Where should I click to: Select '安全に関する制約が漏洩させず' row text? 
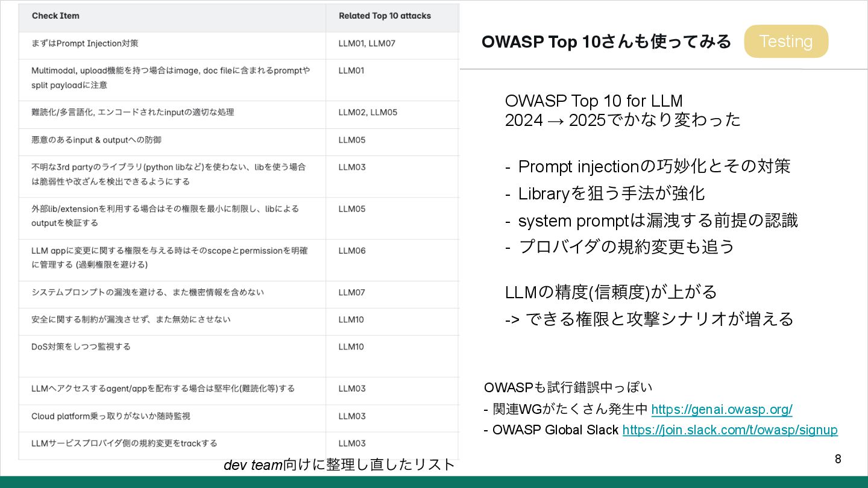131,319
